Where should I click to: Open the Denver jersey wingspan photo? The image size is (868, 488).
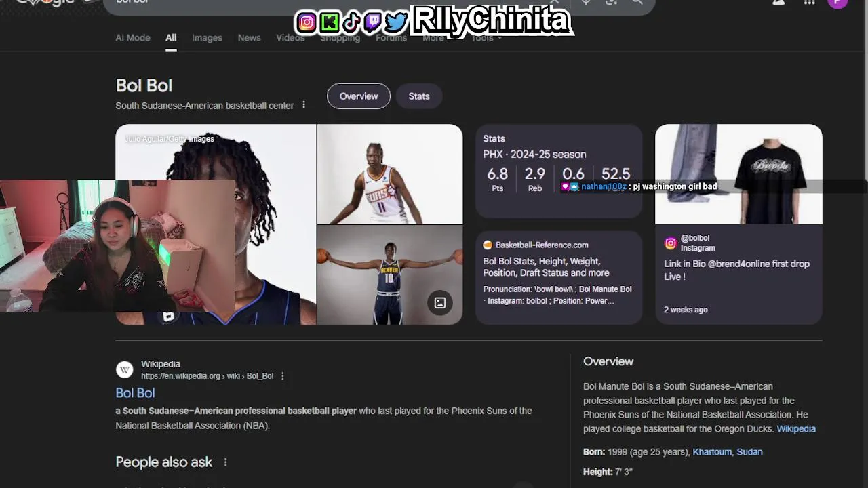[390, 274]
